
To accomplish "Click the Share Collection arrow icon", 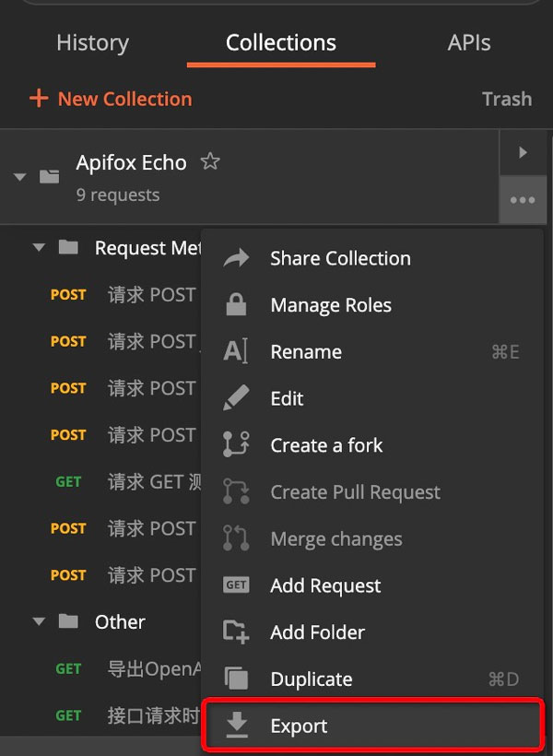I will pos(237,258).
